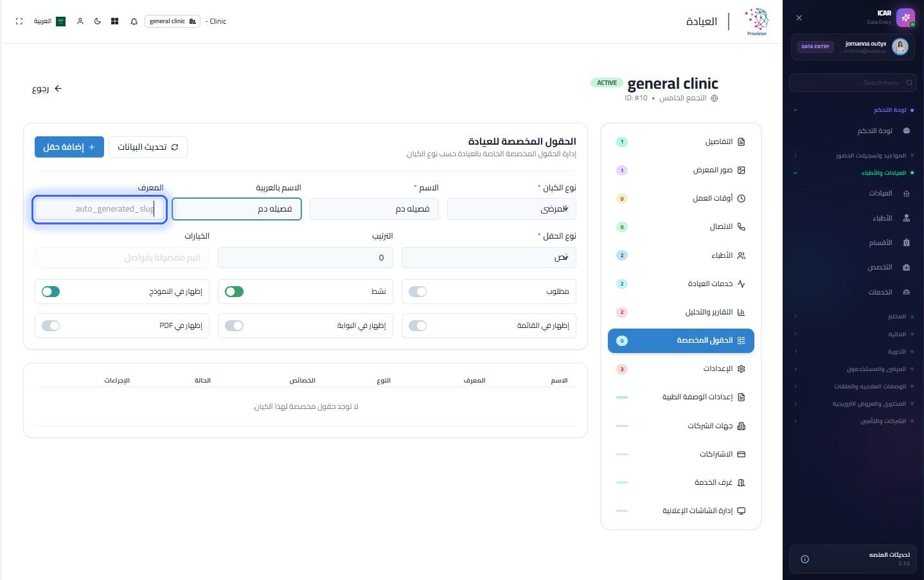Select الحقول المخصصة active tab
The height and width of the screenshot is (580, 924).
681,340
